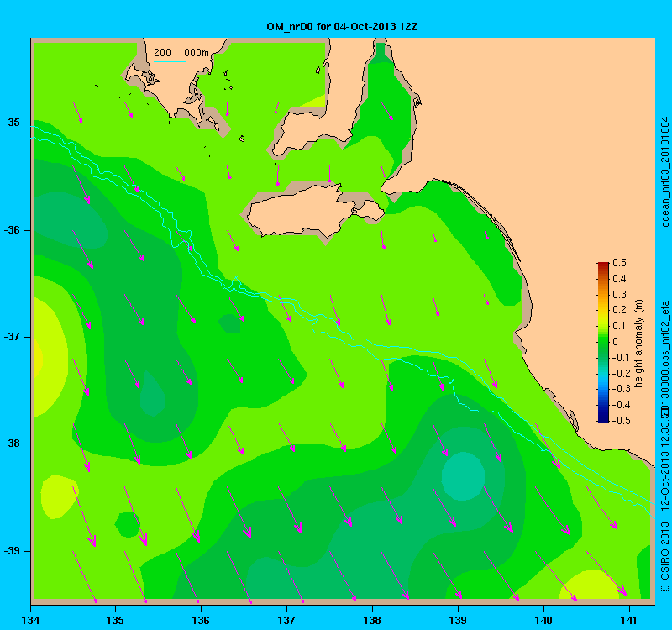Click the '200 1000m' contour legend label
Image resolution: width=672 pixels, height=630 pixels.
click(181, 53)
